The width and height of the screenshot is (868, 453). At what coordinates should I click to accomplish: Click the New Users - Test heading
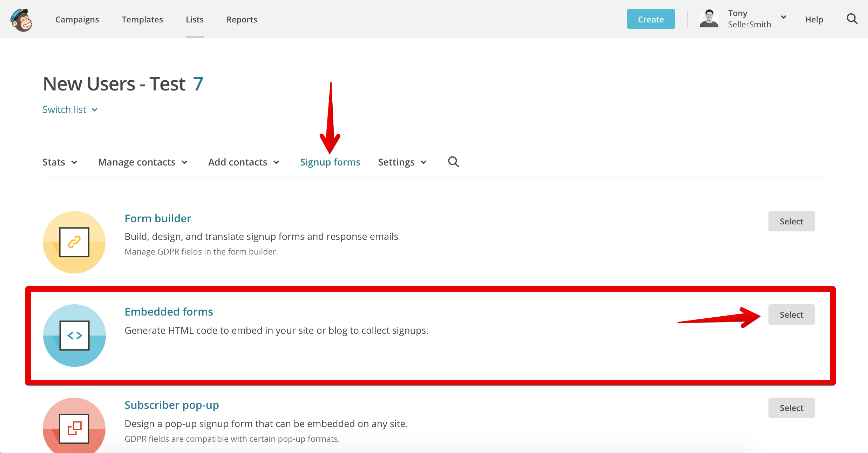tap(114, 84)
